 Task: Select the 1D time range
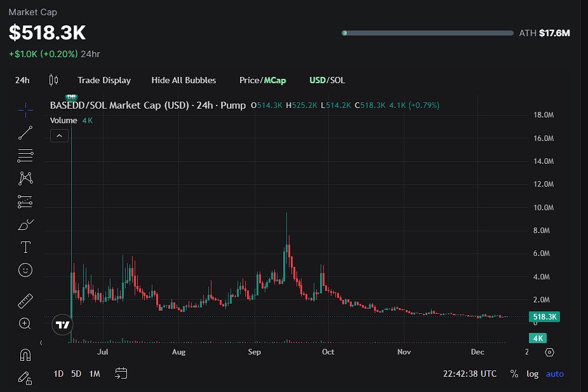pos(58,374)
